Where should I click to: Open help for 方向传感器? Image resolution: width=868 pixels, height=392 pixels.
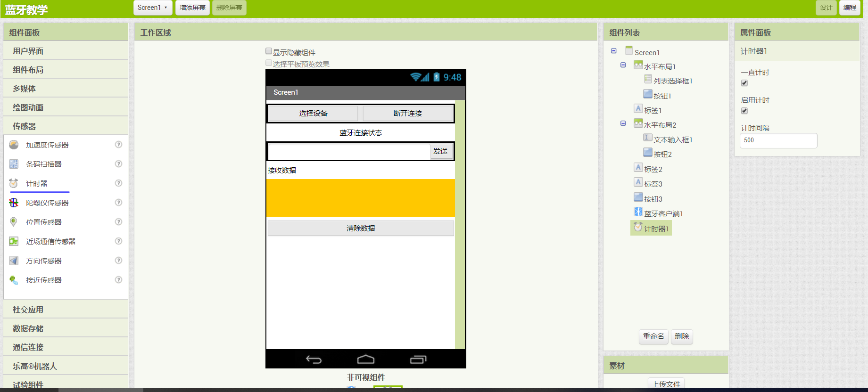pyautogui.click(x=119, y=261)
